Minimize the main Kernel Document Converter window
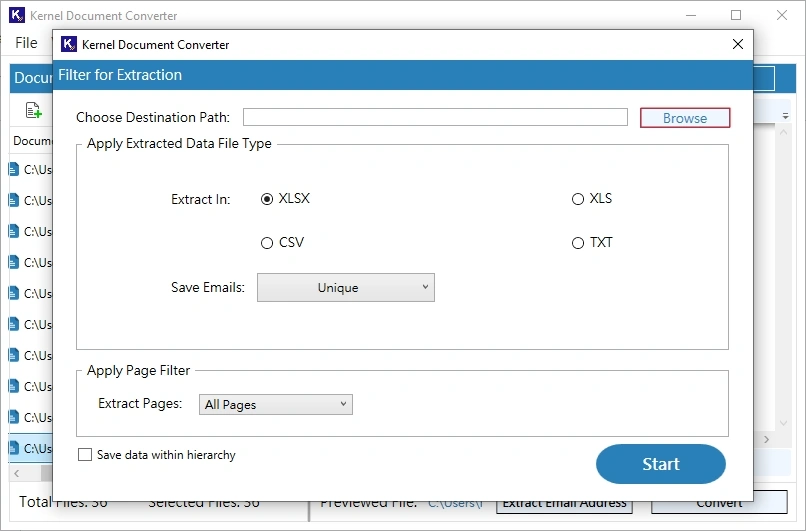Viewport: 806px width, 531px height. coord(691,15)
